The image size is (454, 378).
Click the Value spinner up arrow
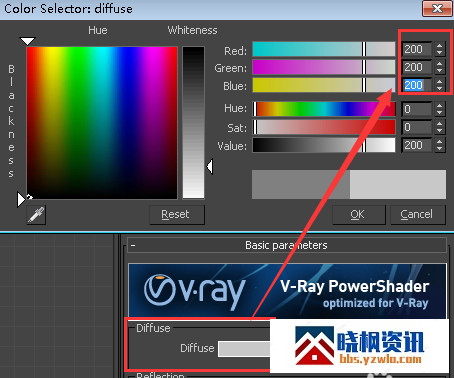[x=440, y=141]
